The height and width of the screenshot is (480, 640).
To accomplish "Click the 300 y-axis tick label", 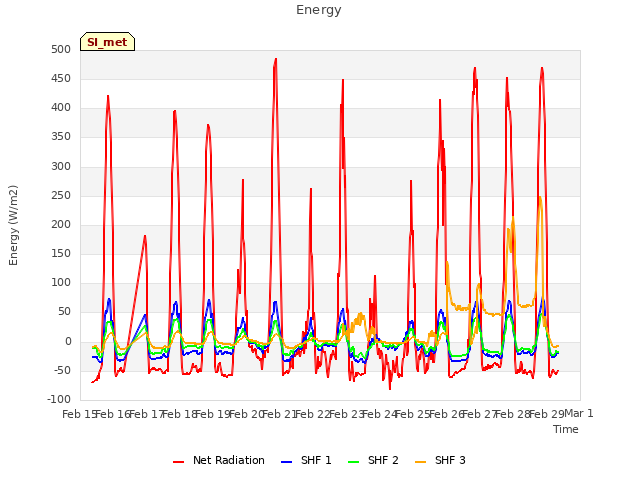I will click(x=61, y=167).
